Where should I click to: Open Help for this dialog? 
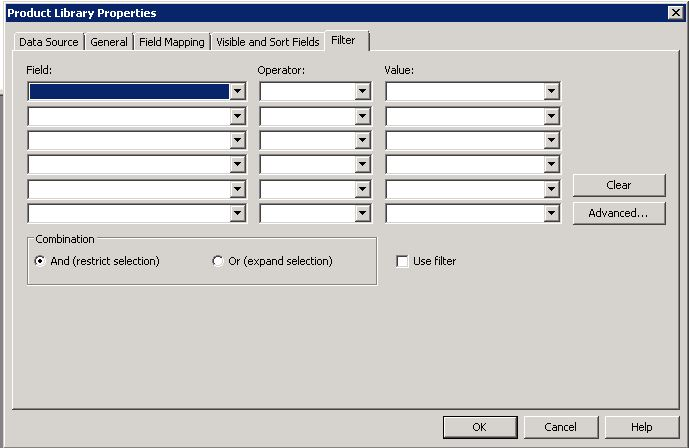641,427
